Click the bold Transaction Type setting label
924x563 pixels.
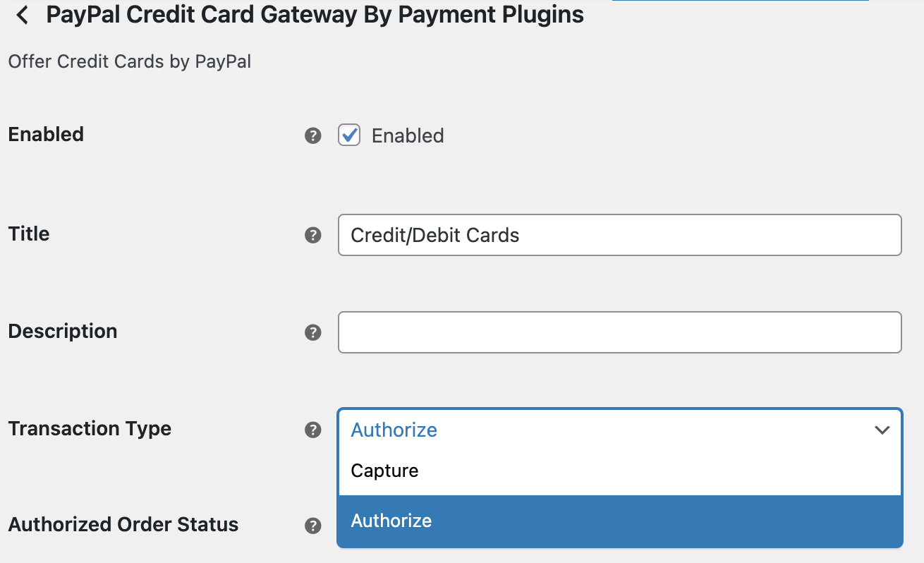point(90,428)
